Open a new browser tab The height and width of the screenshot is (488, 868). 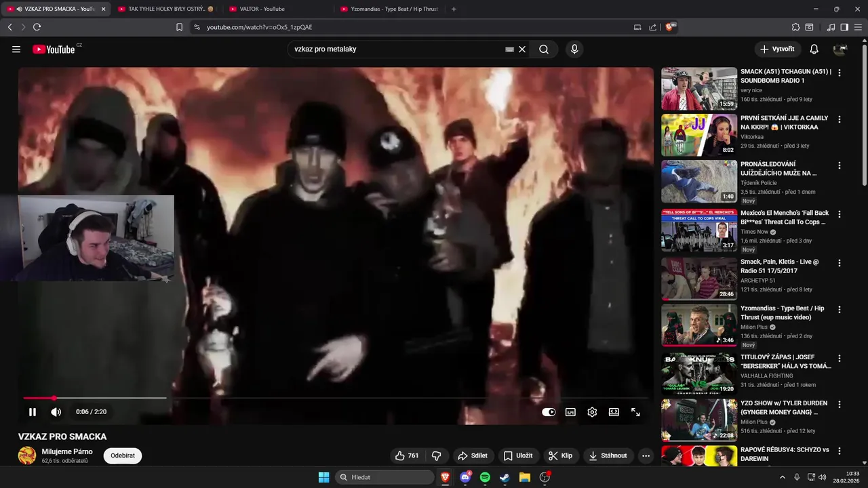454,9
